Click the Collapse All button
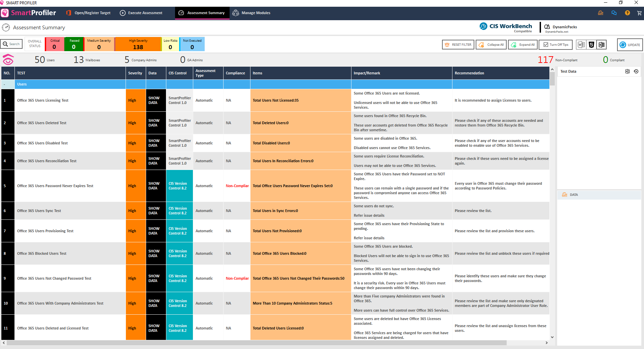The width and height of the screenshot is (644, 349). (x=491, y=45)
